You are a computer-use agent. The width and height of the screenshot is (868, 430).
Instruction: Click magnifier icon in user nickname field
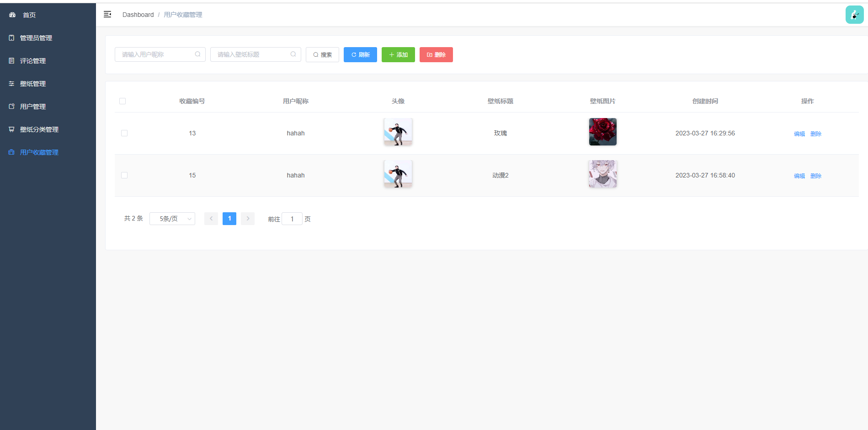pyautogui.click(x=197, y=54)
